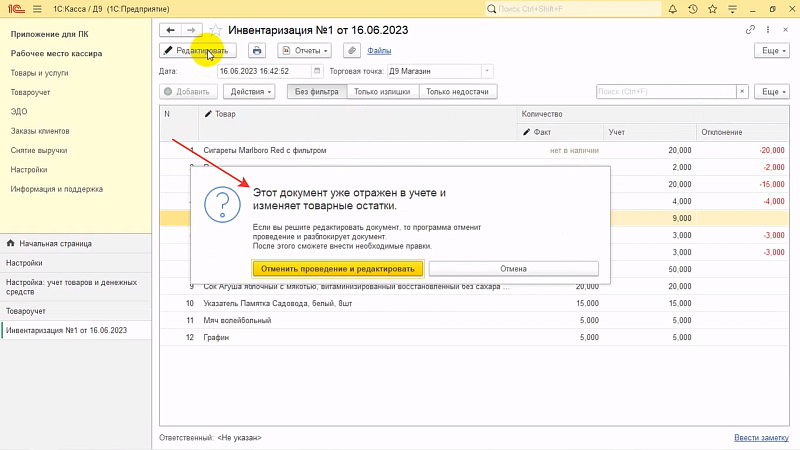Image resolution: width=800 pixels, height=450 pixels.
Task: Click the notifications bell icon
Action: (x=672, y=9)
